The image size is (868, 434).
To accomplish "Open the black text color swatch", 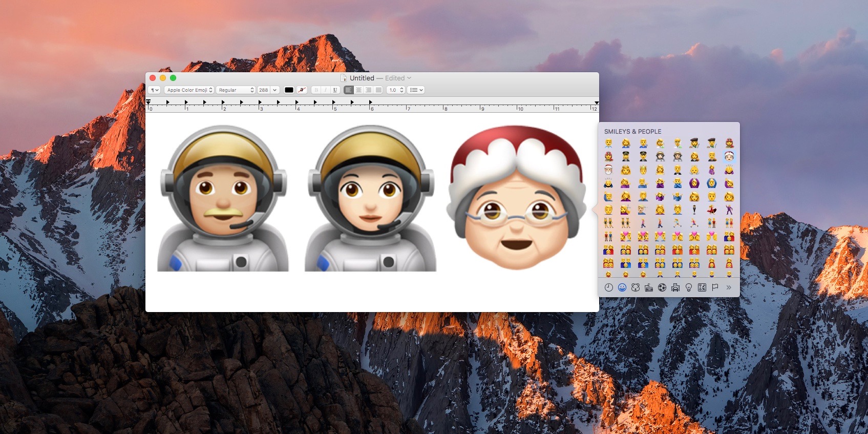I will tap(289, 90).
